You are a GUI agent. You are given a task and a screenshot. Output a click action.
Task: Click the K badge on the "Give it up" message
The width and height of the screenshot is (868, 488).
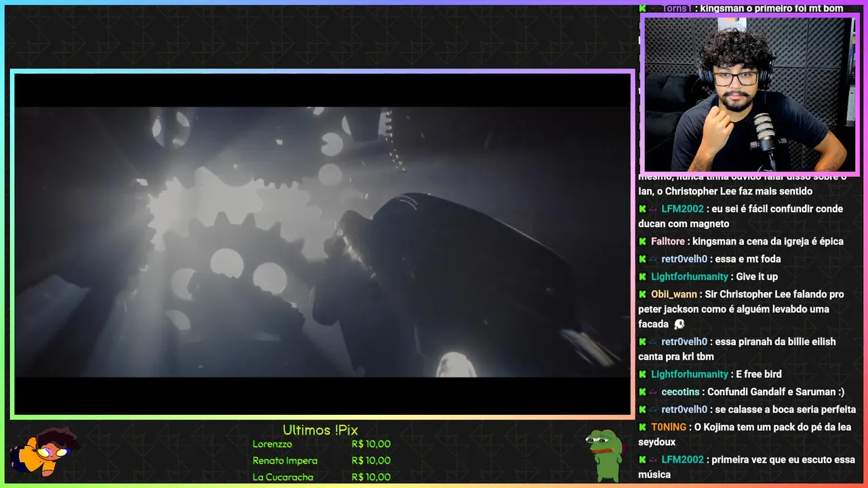(x=642, y=277)
